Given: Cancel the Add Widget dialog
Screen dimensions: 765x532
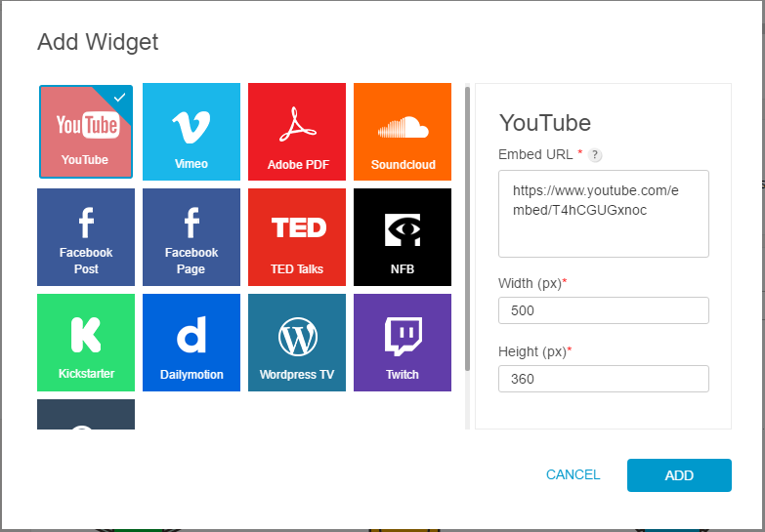Looking at the screenshot, I should [x=573, y=475].
